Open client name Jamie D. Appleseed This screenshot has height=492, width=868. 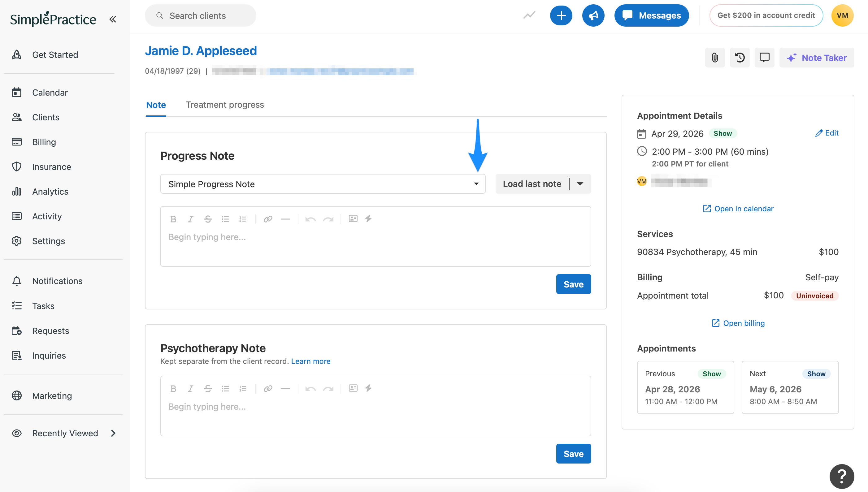pos(201,51)
